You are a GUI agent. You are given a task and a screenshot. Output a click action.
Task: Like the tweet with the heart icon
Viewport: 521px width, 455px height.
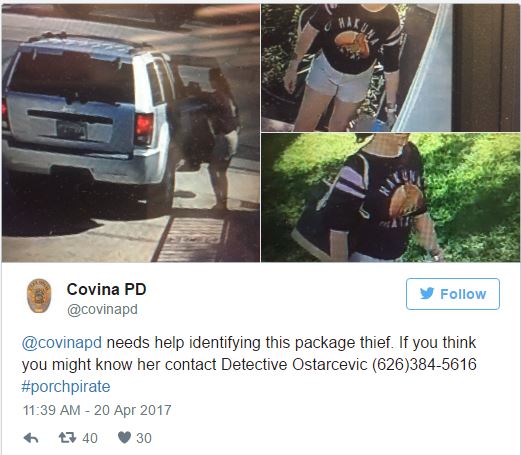click(124, 438)
